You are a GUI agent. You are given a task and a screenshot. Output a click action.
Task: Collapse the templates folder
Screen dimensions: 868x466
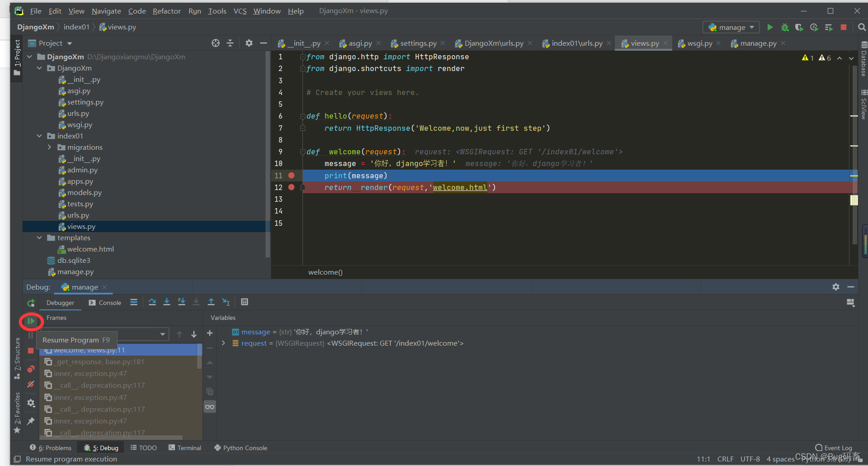40,238
